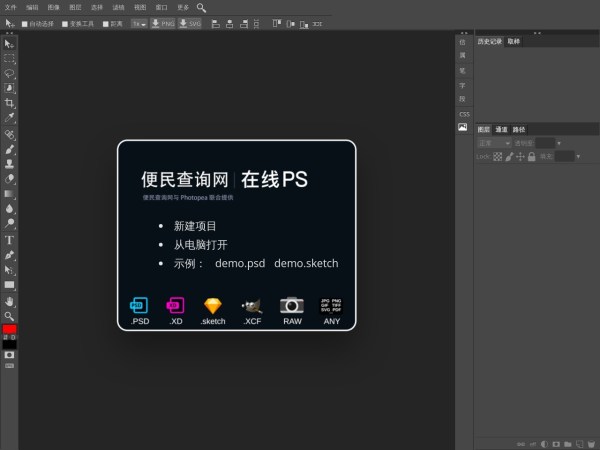
Task: Select the Zoom magnifier tool in toolbox
Action: click(9, 315)
